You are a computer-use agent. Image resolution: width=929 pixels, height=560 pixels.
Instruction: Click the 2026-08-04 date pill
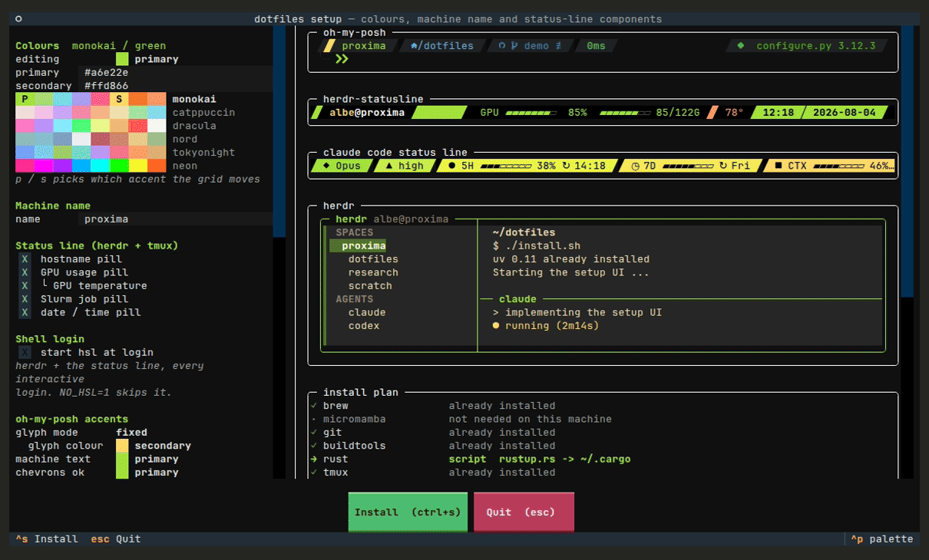[845, 113]
